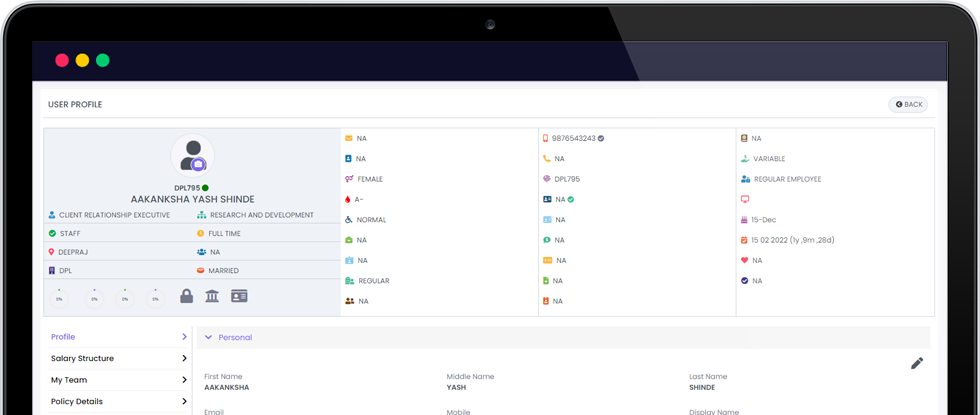This screenshot has width=980, height=415.
Task: Click the camera icon on profile photo
Action: point(198,165)
